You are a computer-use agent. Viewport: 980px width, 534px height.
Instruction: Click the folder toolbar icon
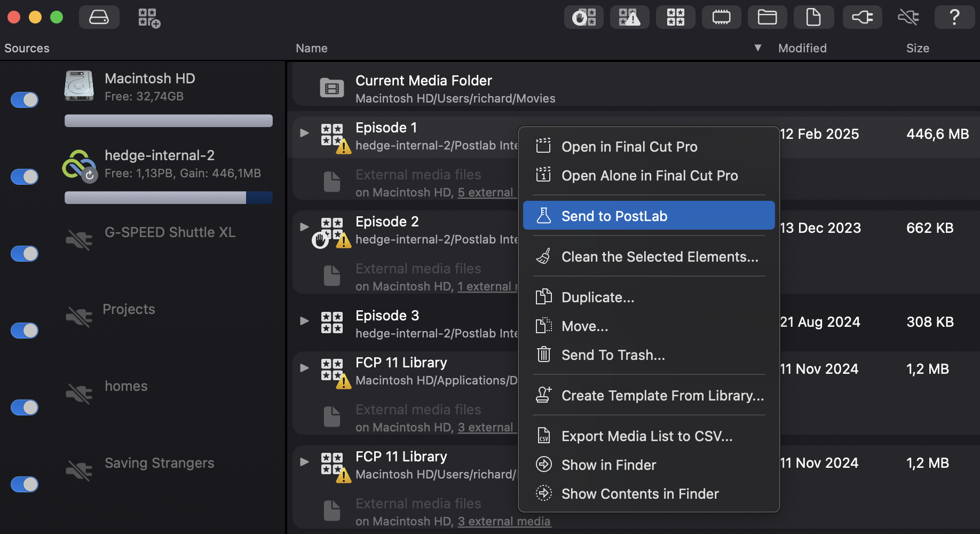768,17
